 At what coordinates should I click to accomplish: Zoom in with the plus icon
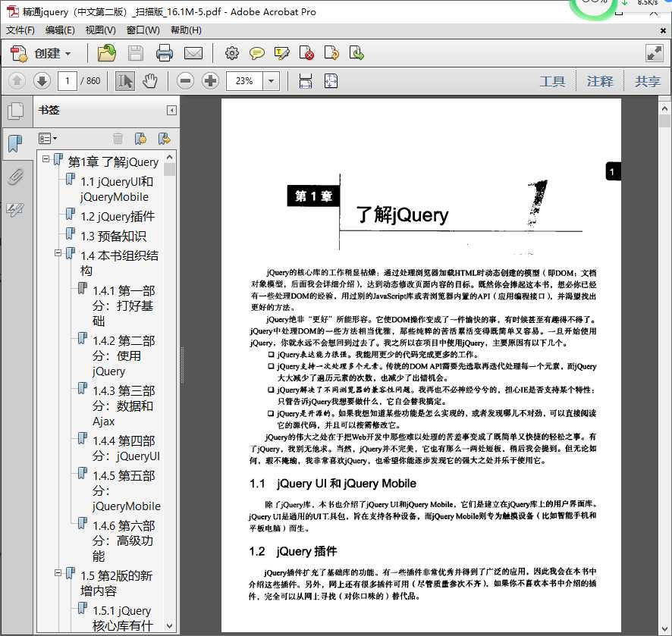tap(210, 80)
